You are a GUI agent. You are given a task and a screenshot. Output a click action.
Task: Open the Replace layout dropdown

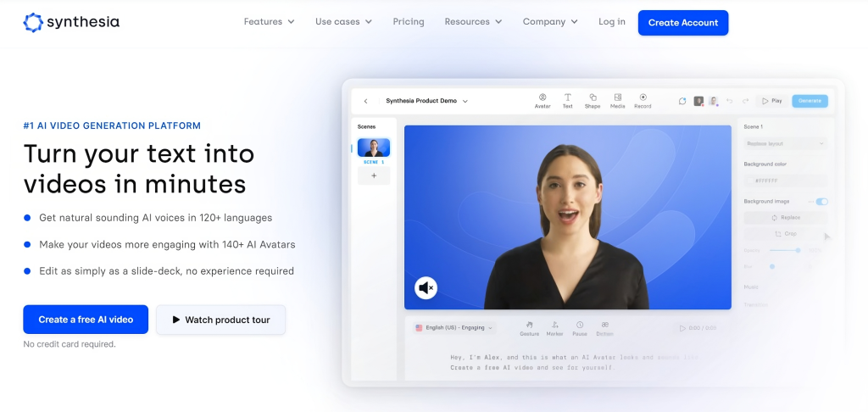click(785, 144)
